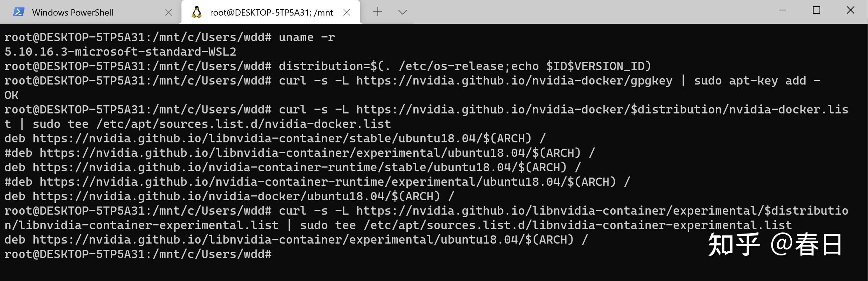Close the Windows PowerShell tab
The height and width of the screenshot is (281, 868).
168,11
